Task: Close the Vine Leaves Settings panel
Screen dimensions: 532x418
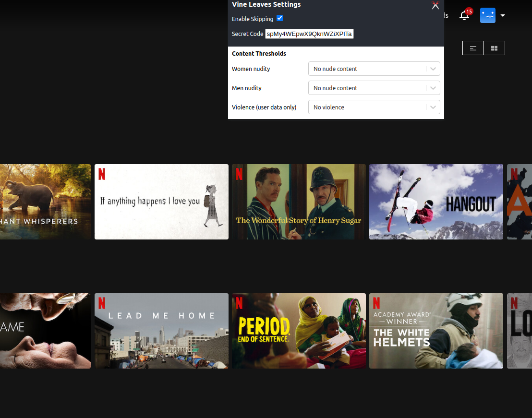Action: tap(435, 5)
